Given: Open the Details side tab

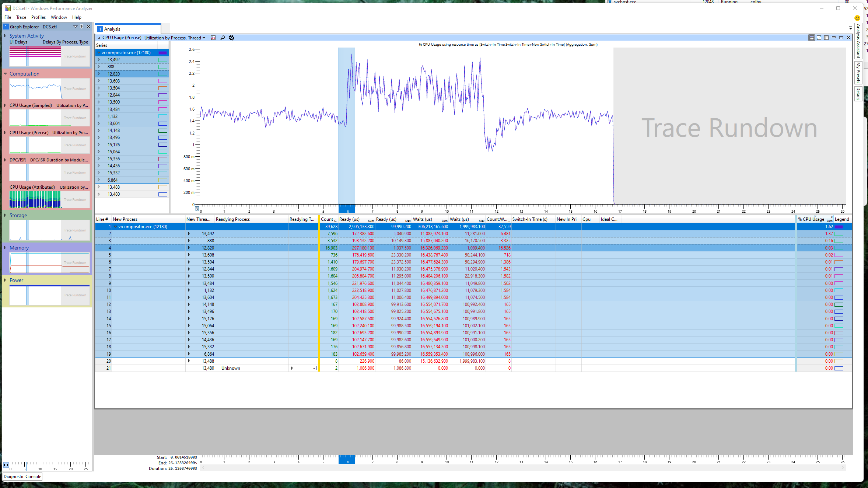Looking at the screenshot, I should tap(858, 94).
